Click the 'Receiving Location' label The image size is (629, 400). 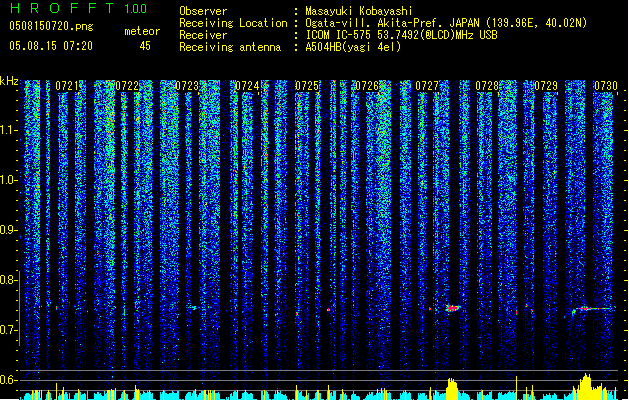(x=233, y=23)
